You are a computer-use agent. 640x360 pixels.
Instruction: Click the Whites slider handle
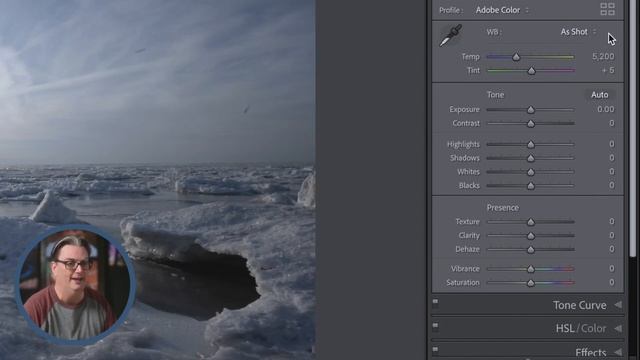click(x=531, y=172)
